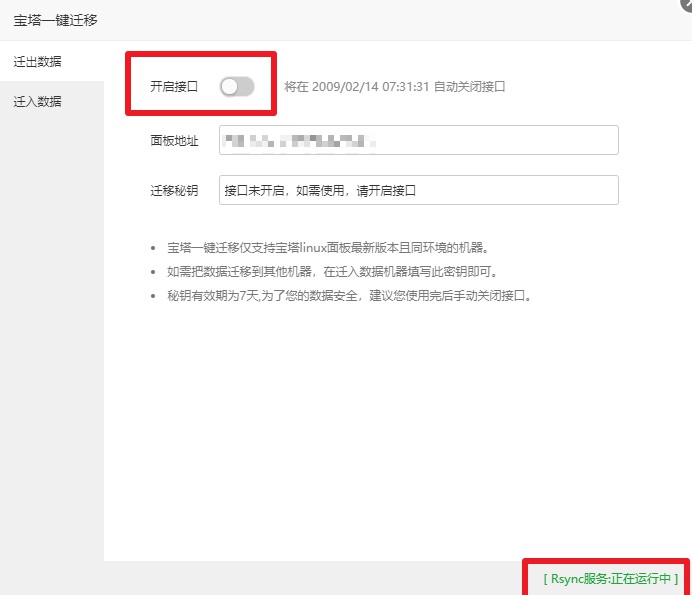Click the auto-close time notice 2009/02/14 07:31:31

pos(394,87)
